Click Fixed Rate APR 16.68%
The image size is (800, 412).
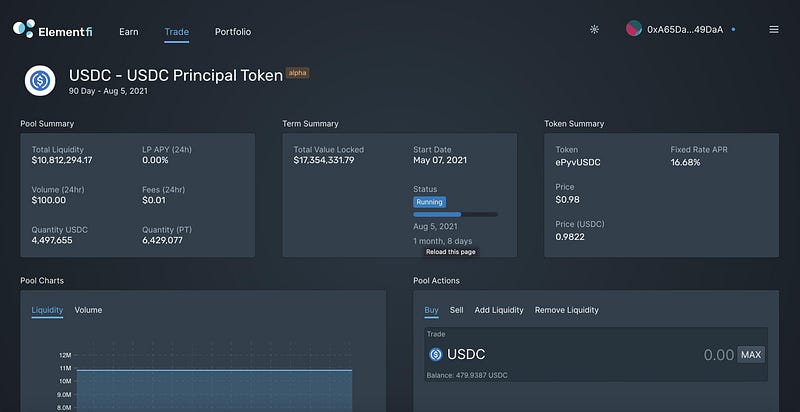coord(685,163)
